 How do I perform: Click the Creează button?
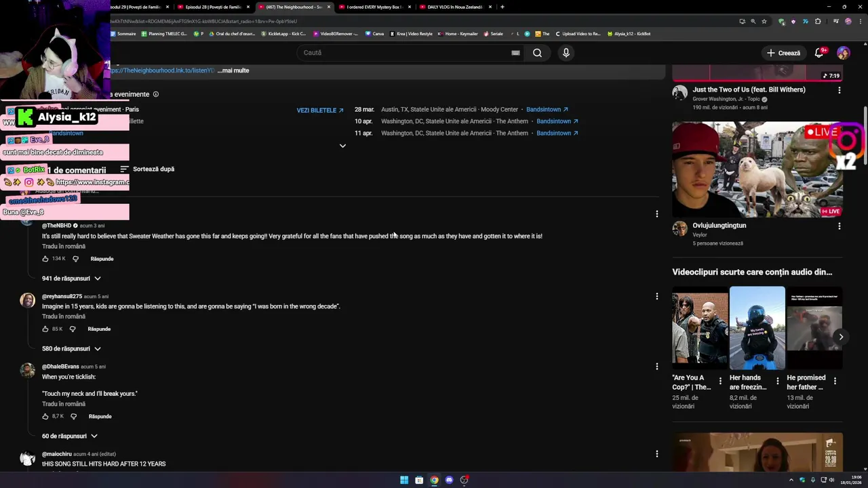point(783,53)
